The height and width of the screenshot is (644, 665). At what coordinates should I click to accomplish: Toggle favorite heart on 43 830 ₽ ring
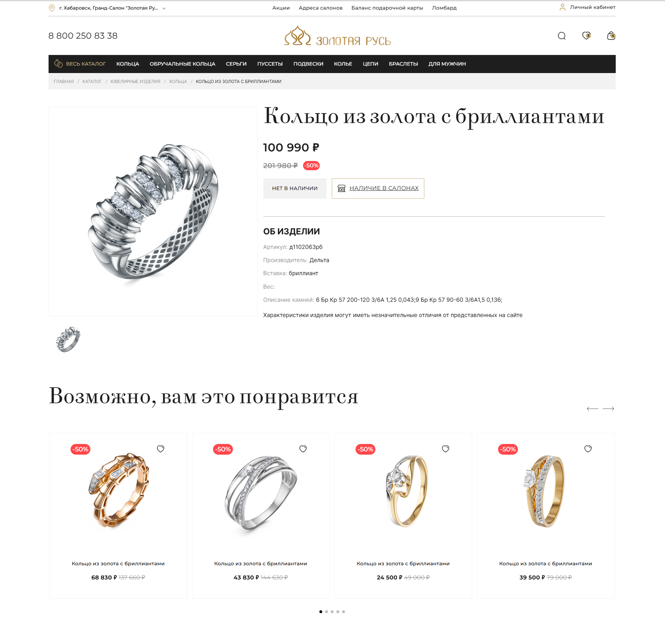303,449
